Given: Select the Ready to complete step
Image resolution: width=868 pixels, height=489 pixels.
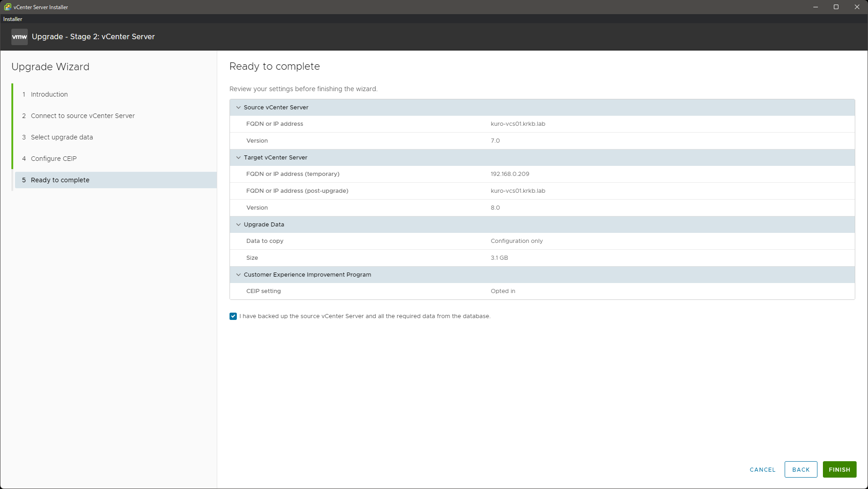Looking at the screenshot, I should (60, 180).
